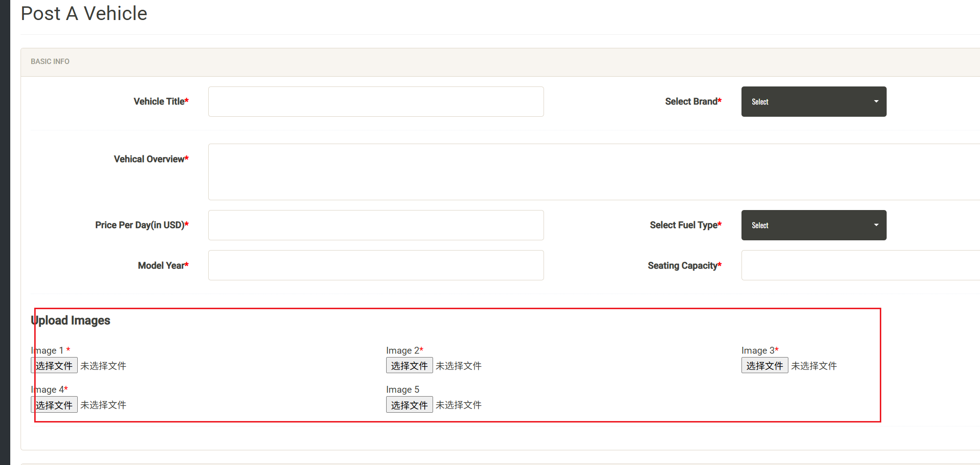Click the BASIC INFO panel header
The width and height of the screenshot is (980, 465).
pyautogui.click(x=50, y=62)
